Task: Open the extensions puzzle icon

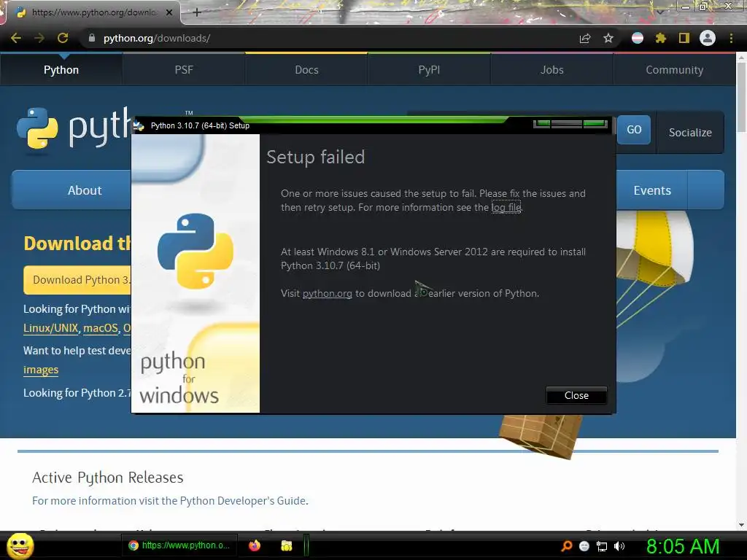Action: click(x=661, y=38)
